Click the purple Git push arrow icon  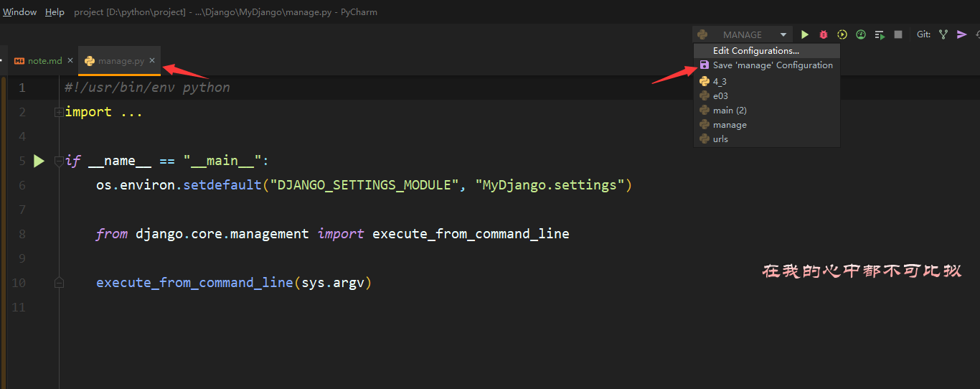pyautogui.click(x=962, y=34)
